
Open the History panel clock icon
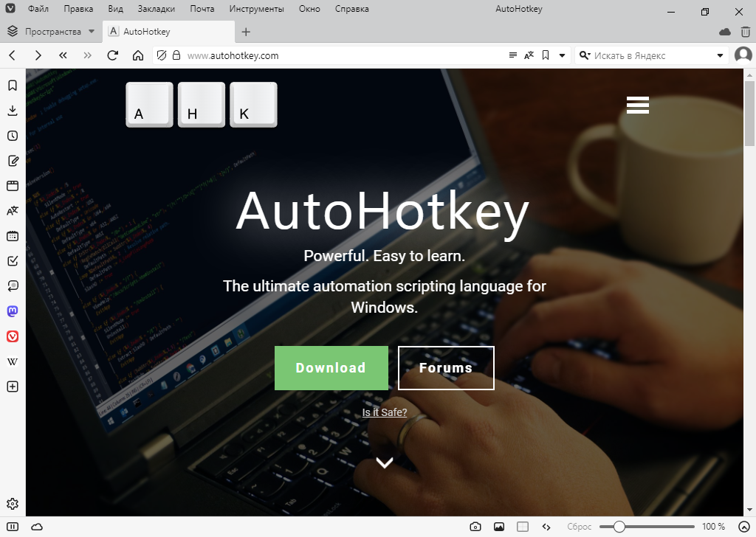click(13, 136)
